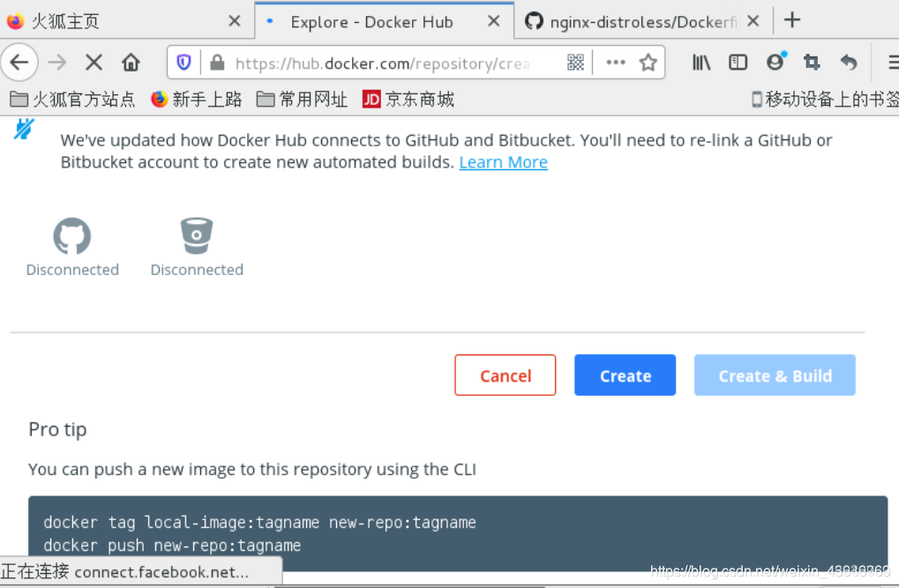The height and width of the screenshot is (588, 899).
Task: Click the GitHub Disconnected icon
Action: pyautogui.click(x=72, y=235)
